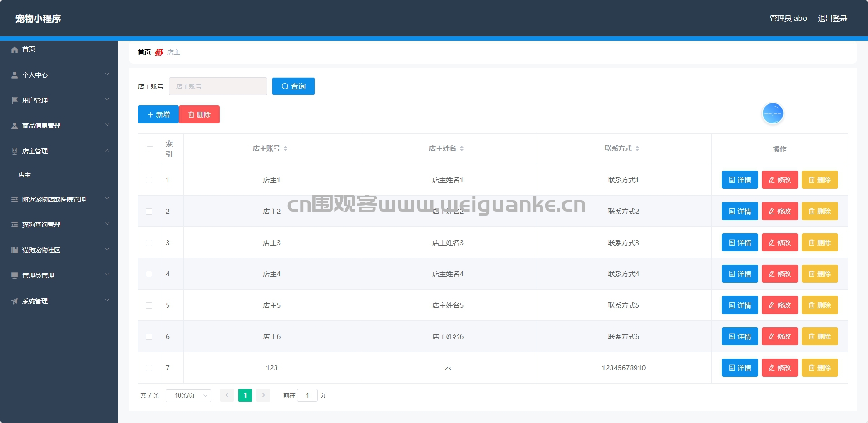Click the monitor icon beside 管理员管理
This screenshot has height=423, width=868.
[x=15, y=275]
